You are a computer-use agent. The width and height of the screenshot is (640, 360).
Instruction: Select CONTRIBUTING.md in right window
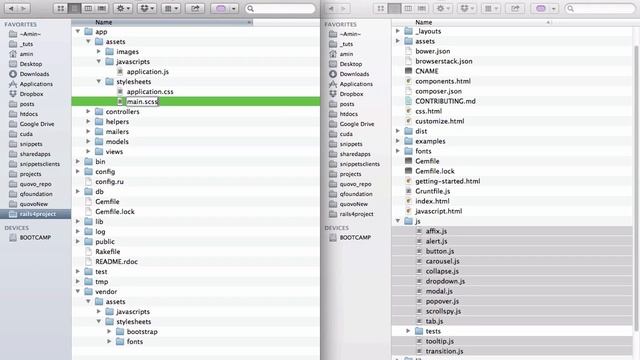445,101
